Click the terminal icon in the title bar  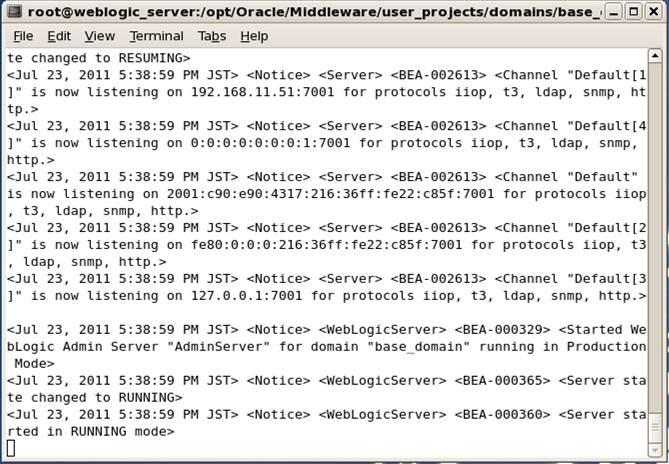14,11
